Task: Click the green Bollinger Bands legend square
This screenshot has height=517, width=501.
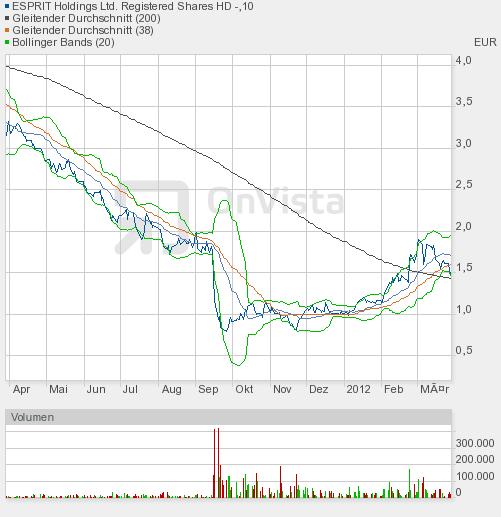Action: 7,42
